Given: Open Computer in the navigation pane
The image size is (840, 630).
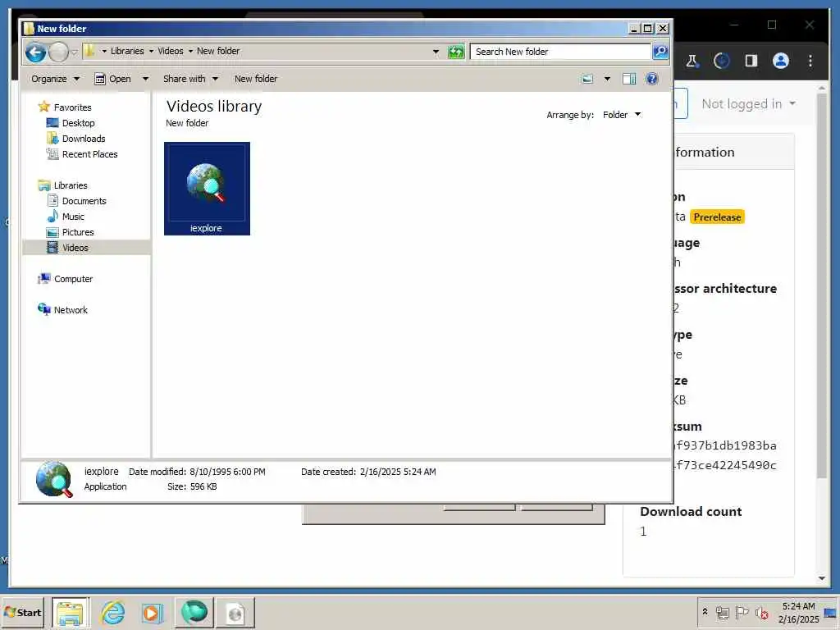Looking at the screenshot, I should 73,279.
